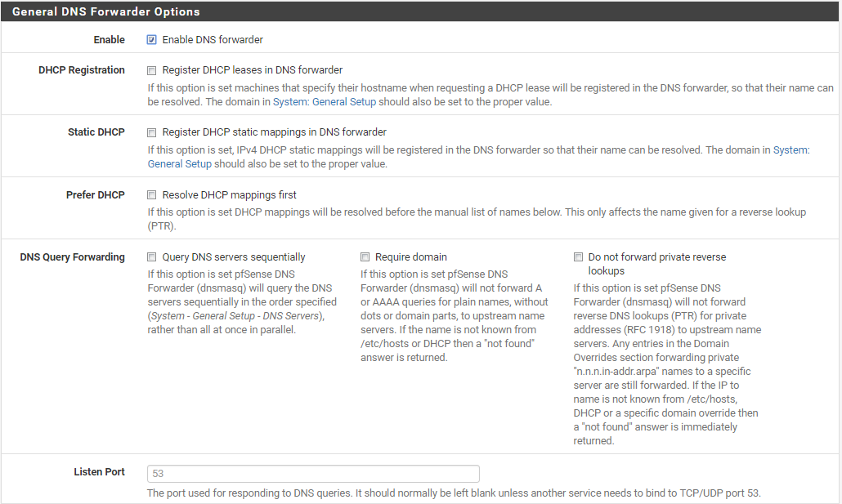Screen dimensions: 842x504
Task: Uncheck the Enable DNS forwarder checkbox
Action: 151,40
